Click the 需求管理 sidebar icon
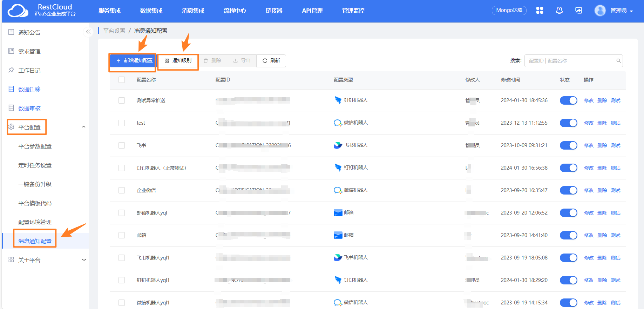 [x=11, y=51]
